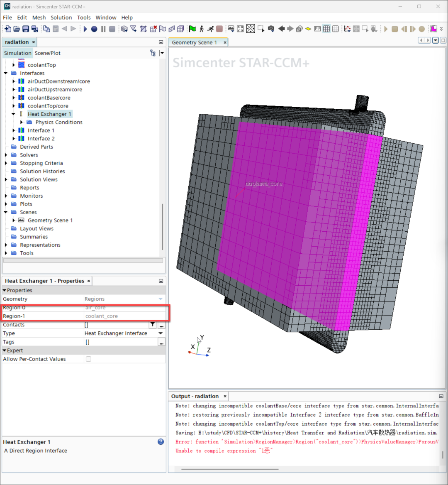
Task: Click the mesh grid icon with red X
Action: point(153,29)
